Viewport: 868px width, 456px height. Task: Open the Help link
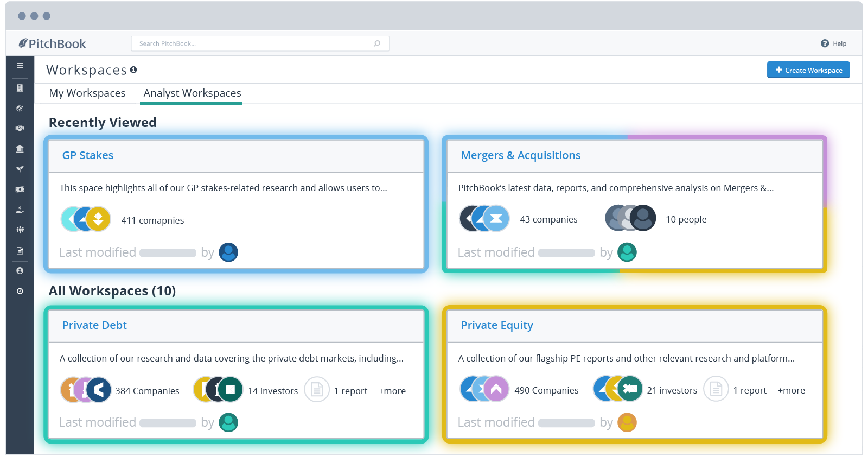(839, 44)
